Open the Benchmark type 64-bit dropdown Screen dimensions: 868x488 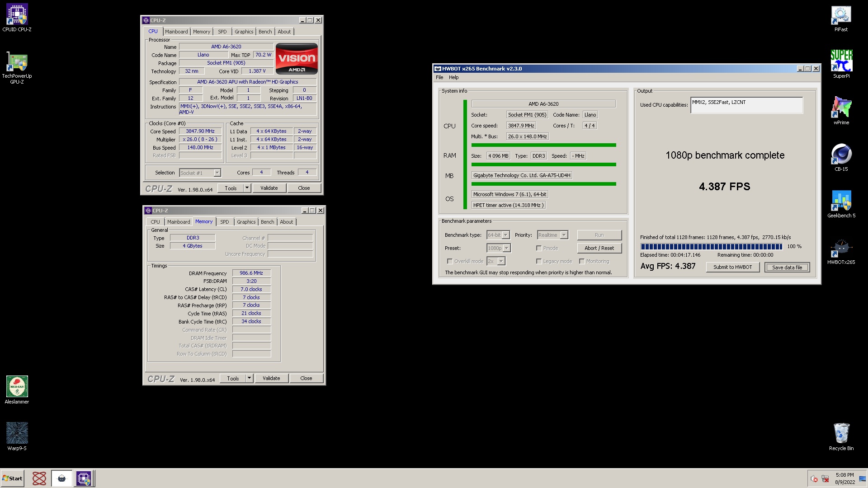coord(498,235)
